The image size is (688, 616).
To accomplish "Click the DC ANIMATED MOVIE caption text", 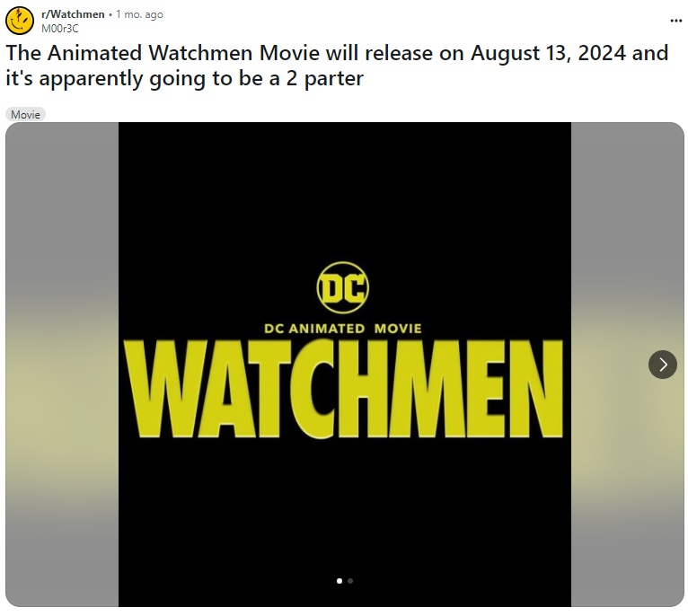I will (x=343, y=329).
